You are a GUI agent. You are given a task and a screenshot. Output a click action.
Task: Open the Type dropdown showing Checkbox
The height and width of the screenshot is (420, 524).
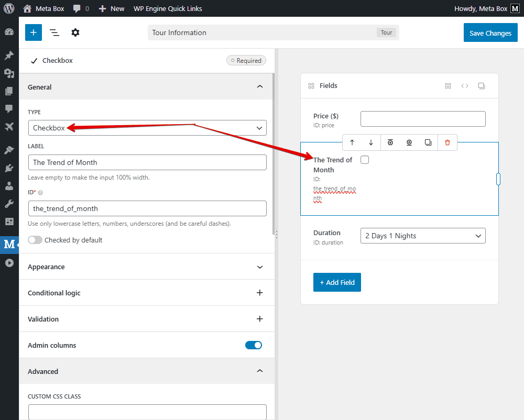pos(147,128)
